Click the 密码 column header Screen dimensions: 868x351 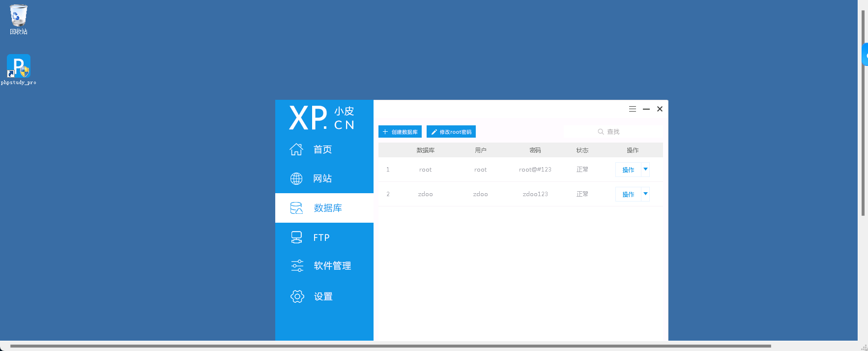535,150
